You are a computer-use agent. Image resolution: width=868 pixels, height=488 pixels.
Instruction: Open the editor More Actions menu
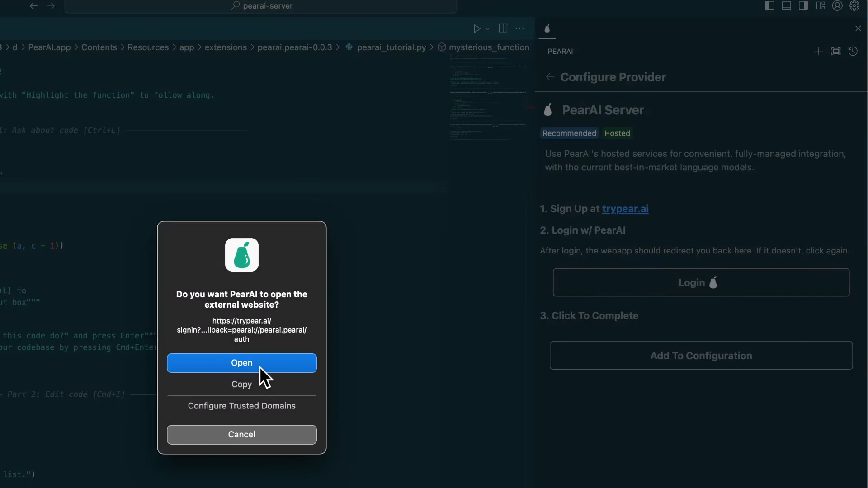[520, 28]
